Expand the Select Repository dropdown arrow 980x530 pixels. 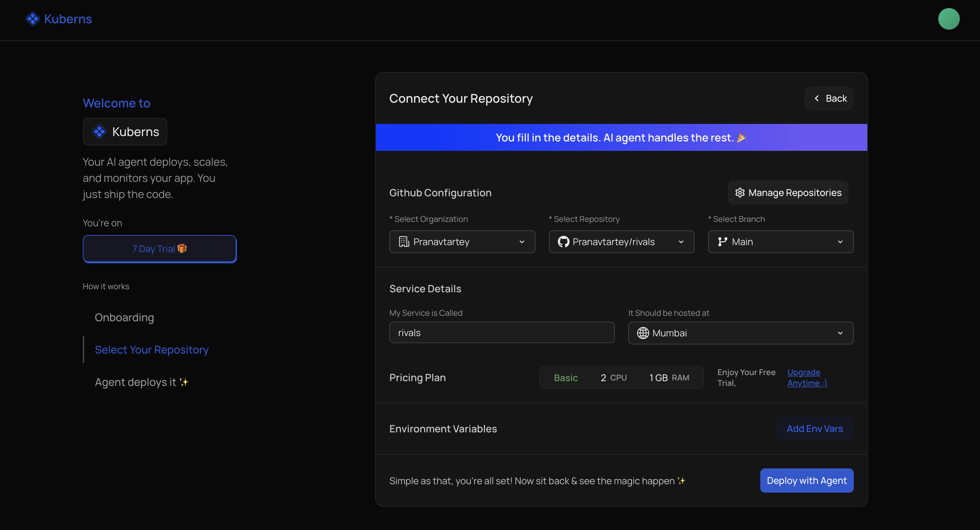click(x=681, y=242)
